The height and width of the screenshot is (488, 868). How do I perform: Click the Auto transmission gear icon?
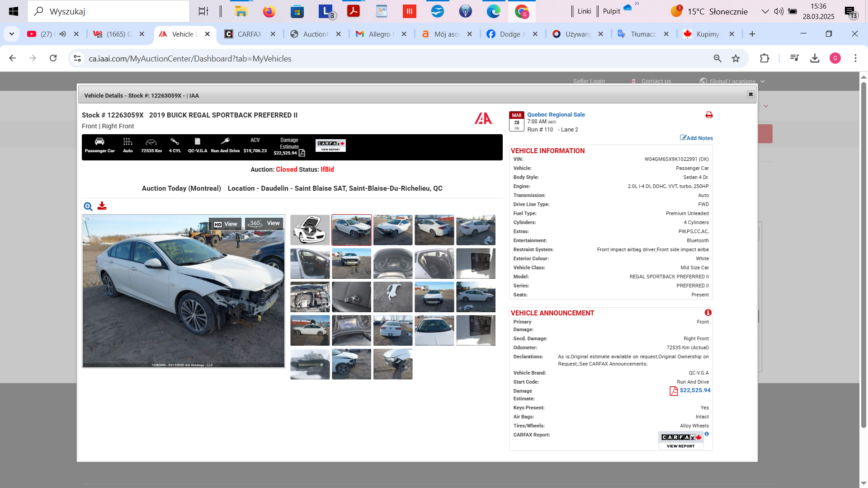(x=128, y=141)
